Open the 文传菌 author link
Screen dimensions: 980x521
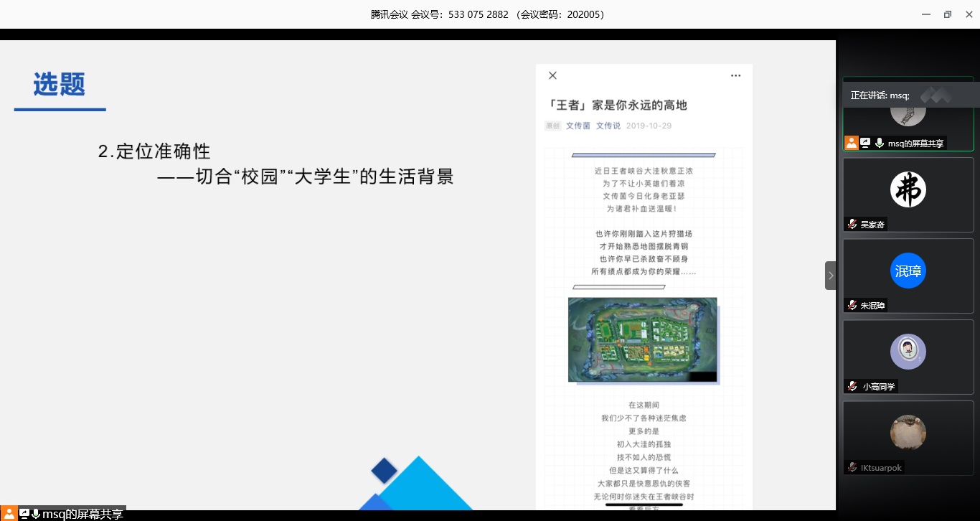(x=578, y=126)
